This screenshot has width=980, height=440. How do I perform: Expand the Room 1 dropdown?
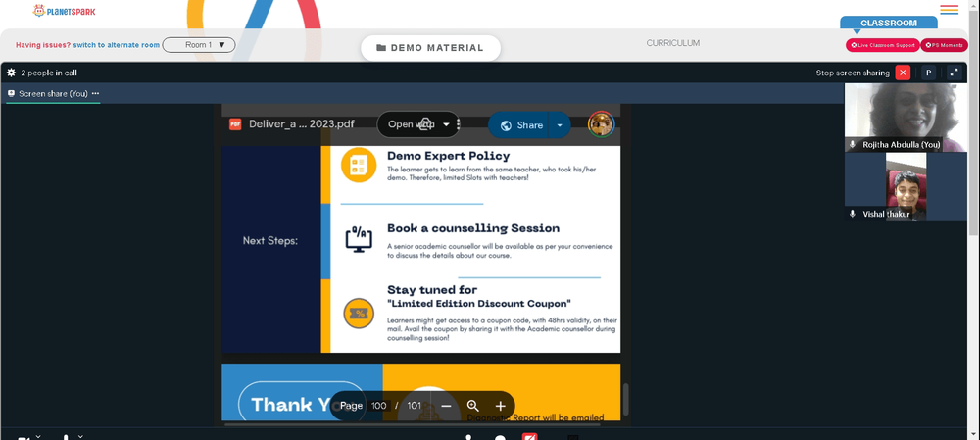coord(199,45)
